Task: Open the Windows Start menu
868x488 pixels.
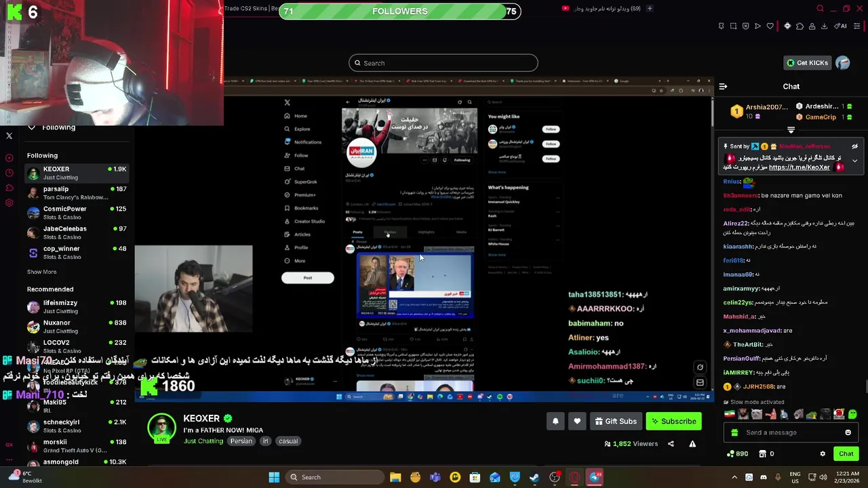Action: click(x=274, y=477)
